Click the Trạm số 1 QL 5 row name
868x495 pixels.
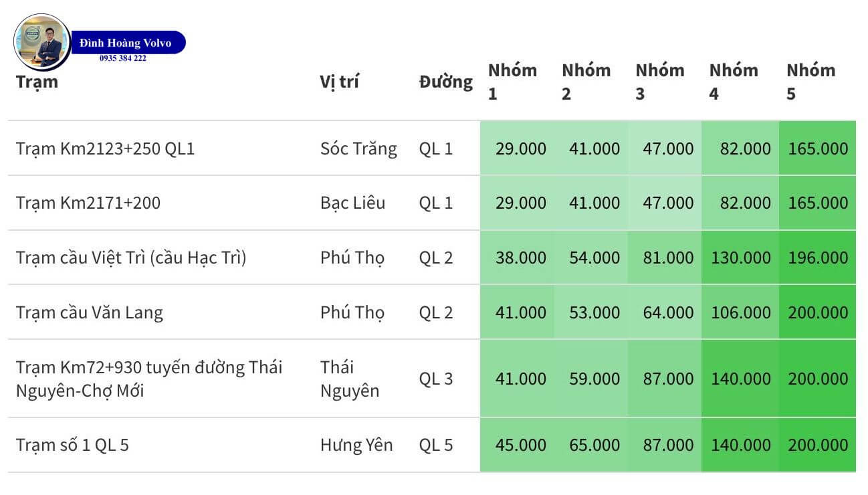(72, 445)
